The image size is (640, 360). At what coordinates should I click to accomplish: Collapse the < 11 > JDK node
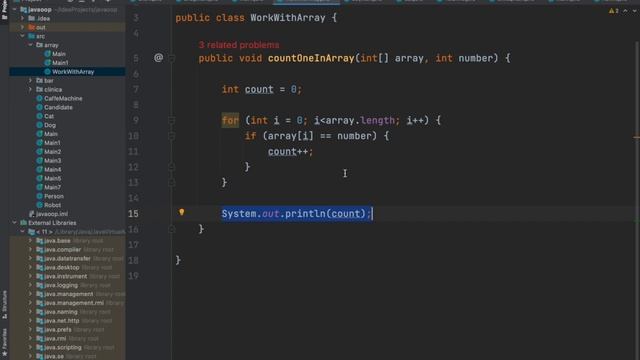(x=22, y=232)
